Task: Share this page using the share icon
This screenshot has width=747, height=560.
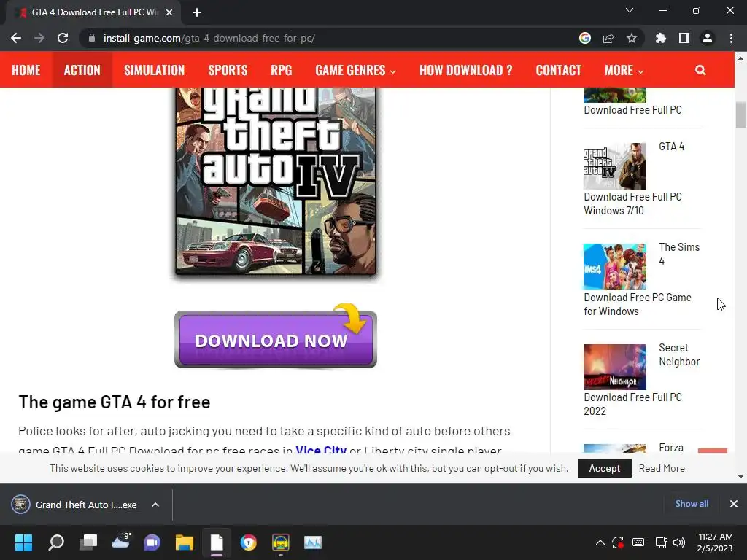Action: click(x=608, y=38)
